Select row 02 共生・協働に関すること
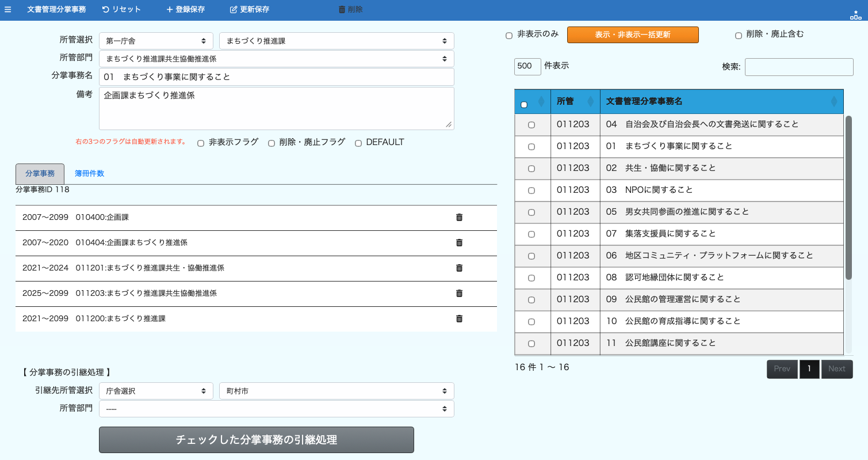Screen dimensions: 868x460 (679, 168)
